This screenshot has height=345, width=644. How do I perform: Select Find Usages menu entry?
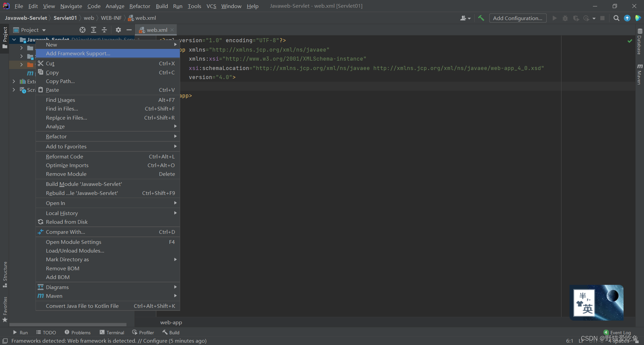click(x=108, y=100)
